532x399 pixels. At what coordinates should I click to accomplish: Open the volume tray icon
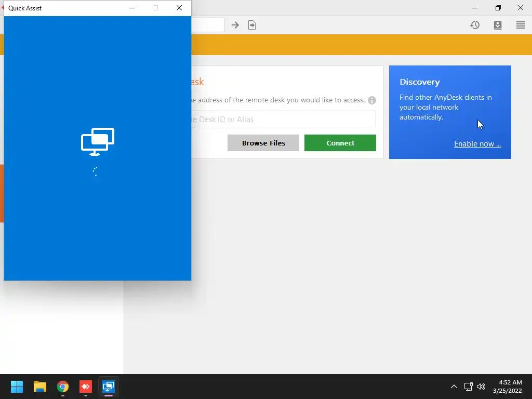(481, 387)
